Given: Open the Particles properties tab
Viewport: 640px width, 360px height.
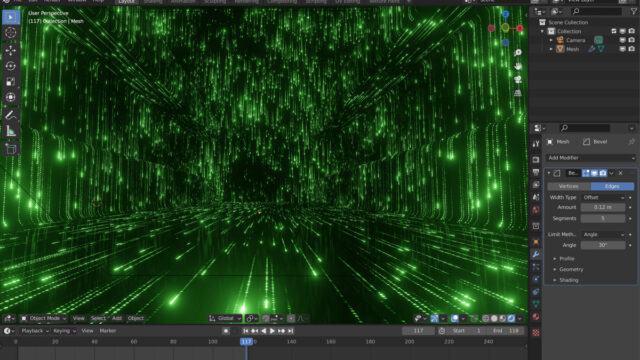Looking at the screenshot, I should pyautogui.click(x=536, y=267).
